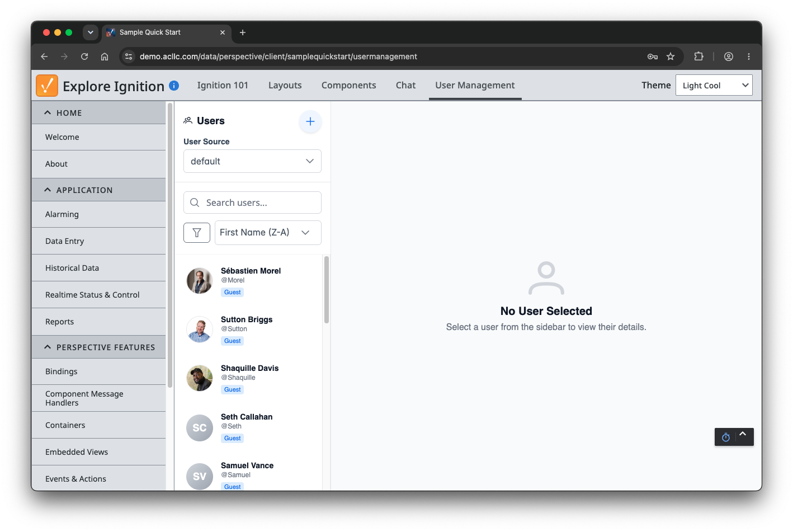Switch to Chat tab
The height and width of the screenshot is (532, 793).
pyautogui.click(x=406, y=85)
